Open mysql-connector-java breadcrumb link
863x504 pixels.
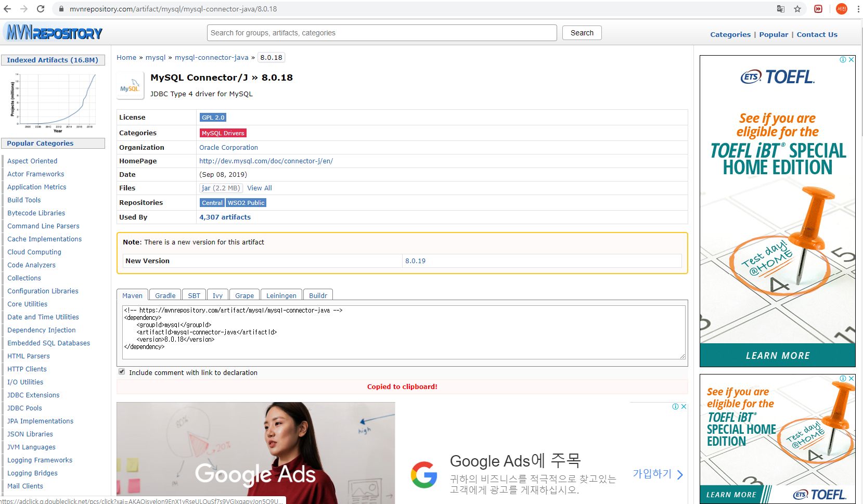coord(212,58)
